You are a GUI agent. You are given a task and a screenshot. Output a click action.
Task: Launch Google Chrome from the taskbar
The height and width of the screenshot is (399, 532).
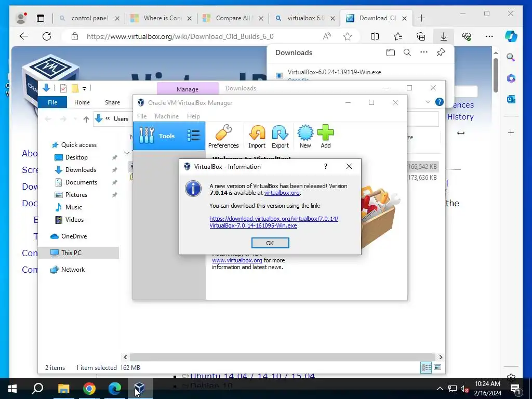point(89,389)
